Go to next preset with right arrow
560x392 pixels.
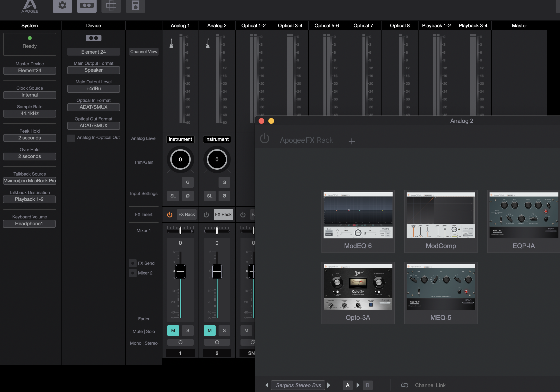click(329, 385)
